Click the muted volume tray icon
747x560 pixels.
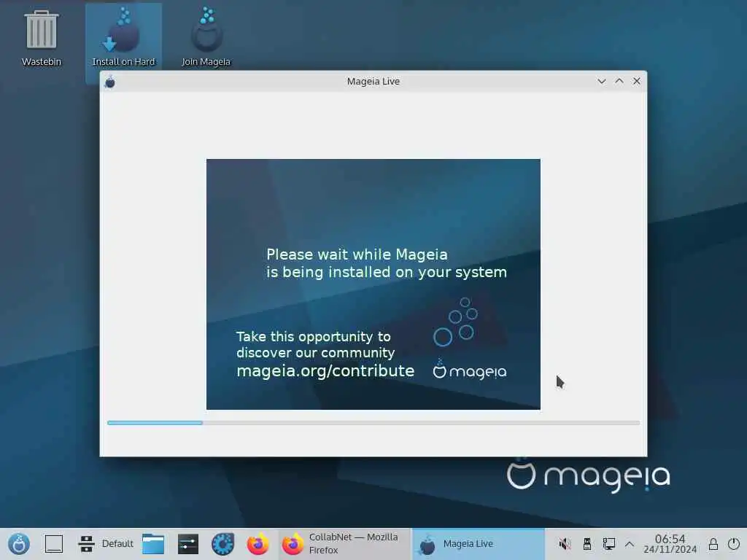(x=565, y=544)
